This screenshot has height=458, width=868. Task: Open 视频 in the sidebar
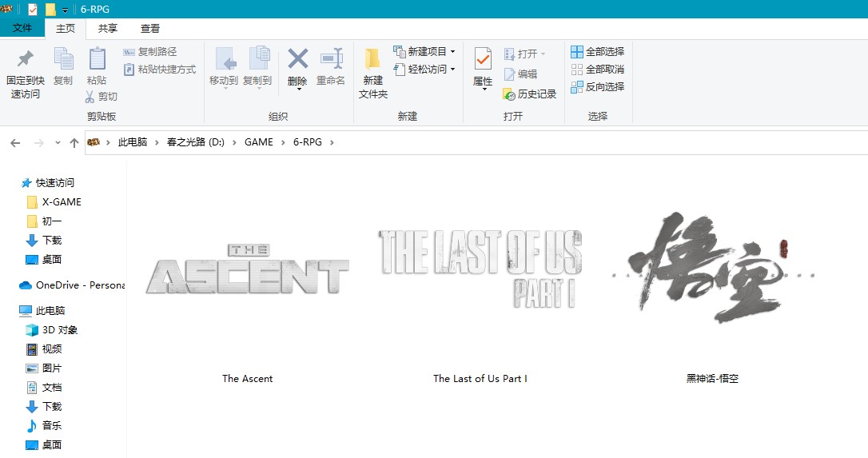coord(44,349)
